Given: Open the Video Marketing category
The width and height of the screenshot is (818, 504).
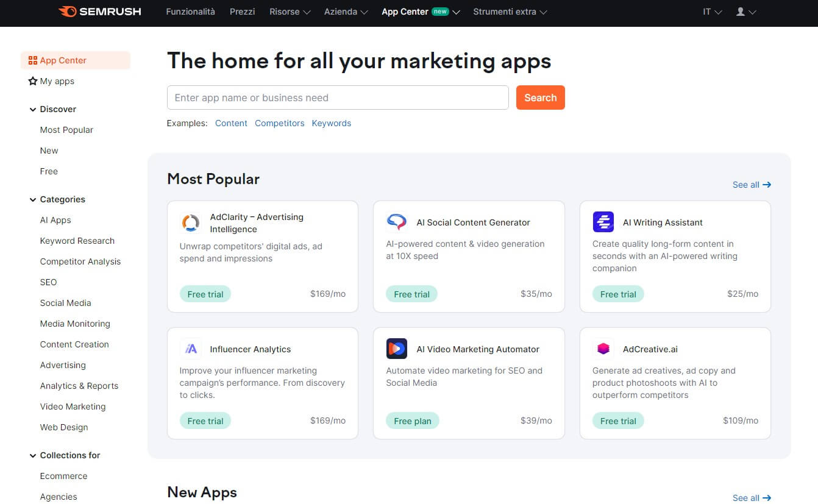Looking at the screenshot, I should tap(73, 406).
